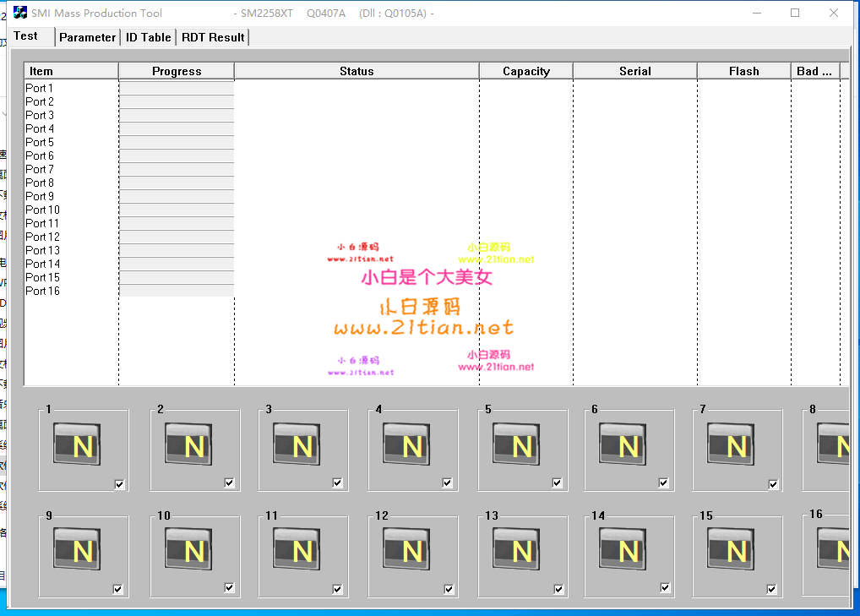Select the Port 15 row
Image resolution: width=860 pixels, height=616 pixels.
pyautogui.click(x=42, y=277)
